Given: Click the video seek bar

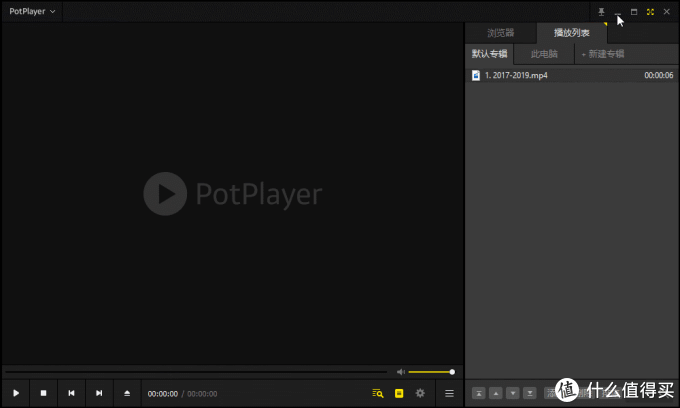Looking at the screenshot, I should tap(196, 372).
